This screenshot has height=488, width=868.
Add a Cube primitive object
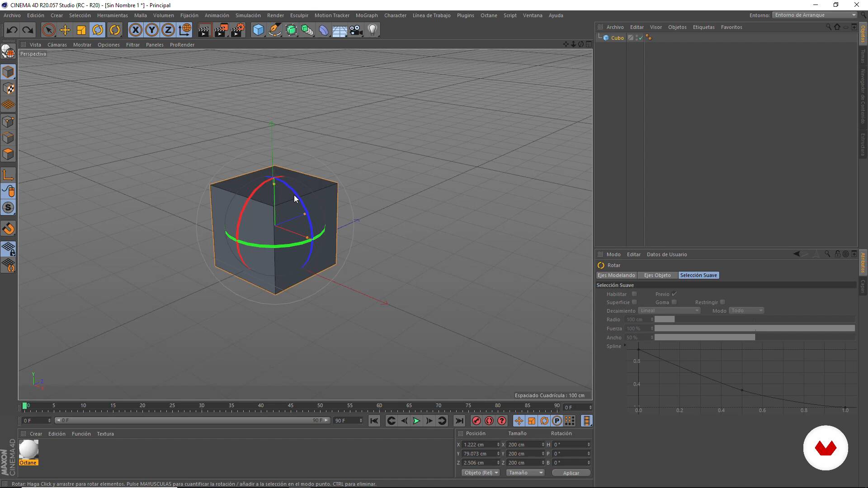click(x=258, y=30)
